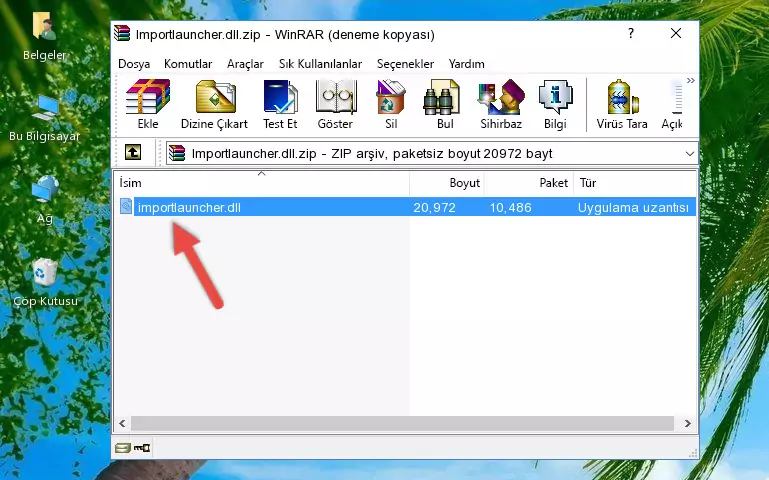Click the WinRAR title bar app icon
The width and height of the screenshot is (769, 480).
tap(122, 33)
